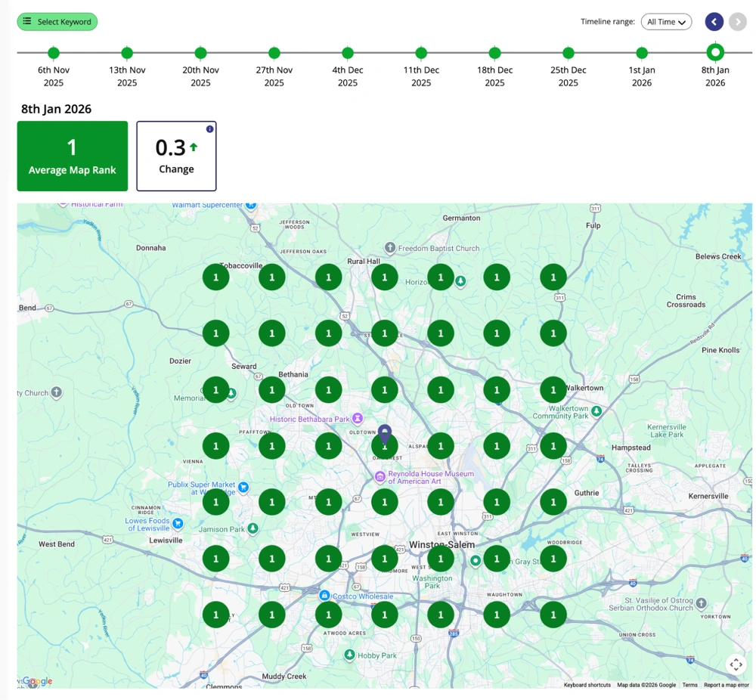The height and width of the screenshot is (700, 756).
Task: Click the Kernersville map label
Action: tap(708, 496)
